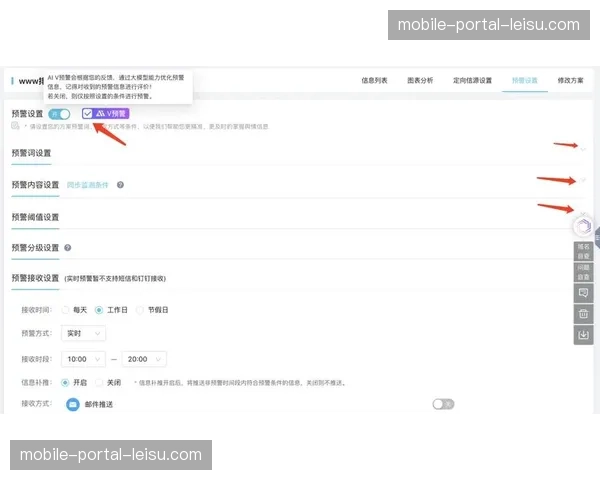Image resolution: width=600 pixels, height=480 pixels.
Task: Open the 20:00 end time dropdown
Action: [x=144, y=359]
